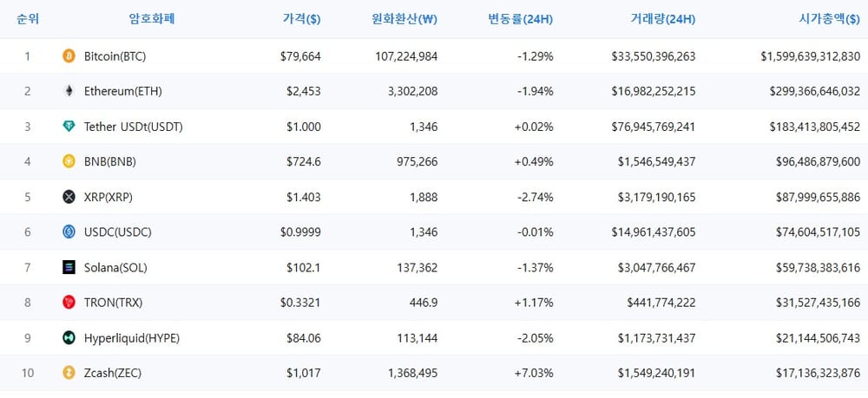Select Tether volume $76,945,769,241
Viewport: 868px width, 398px height.
(x=654, y=127)
